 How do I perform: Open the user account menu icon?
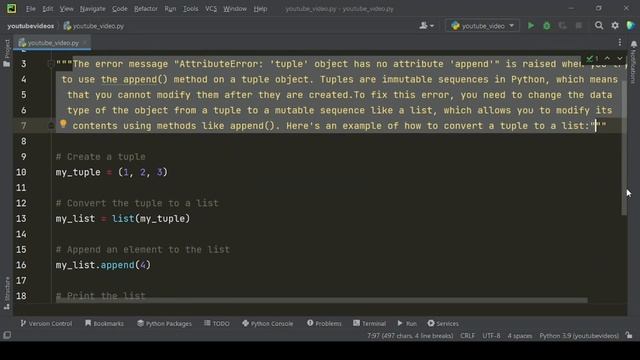[x=426, y=26]
